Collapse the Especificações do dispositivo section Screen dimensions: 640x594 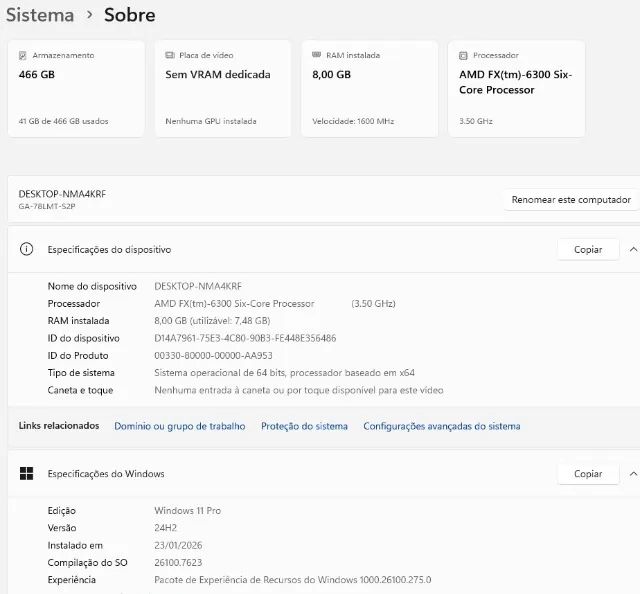coord(633,249)
